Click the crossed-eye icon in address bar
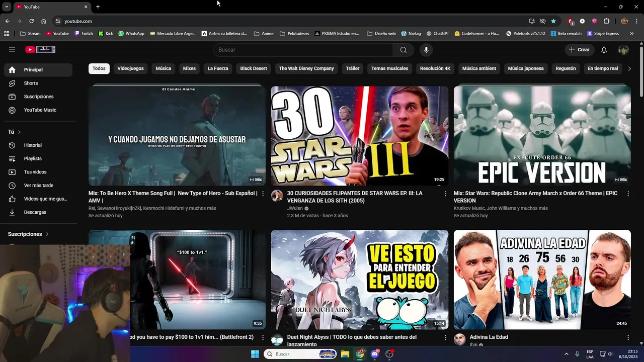 pyautogui.click(x=542, y=21)
